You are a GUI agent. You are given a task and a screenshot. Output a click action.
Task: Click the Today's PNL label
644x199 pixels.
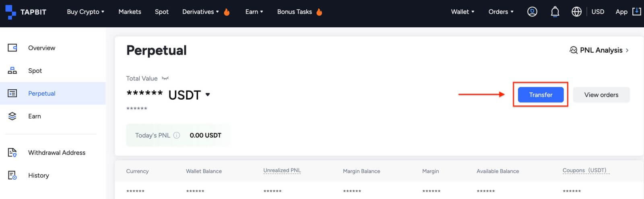tap(153, 135)
